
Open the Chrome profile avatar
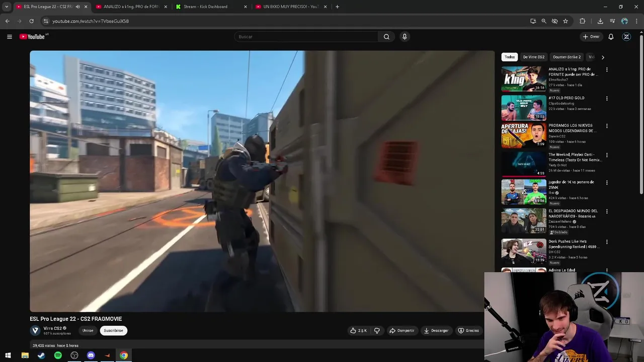(624, 21)
